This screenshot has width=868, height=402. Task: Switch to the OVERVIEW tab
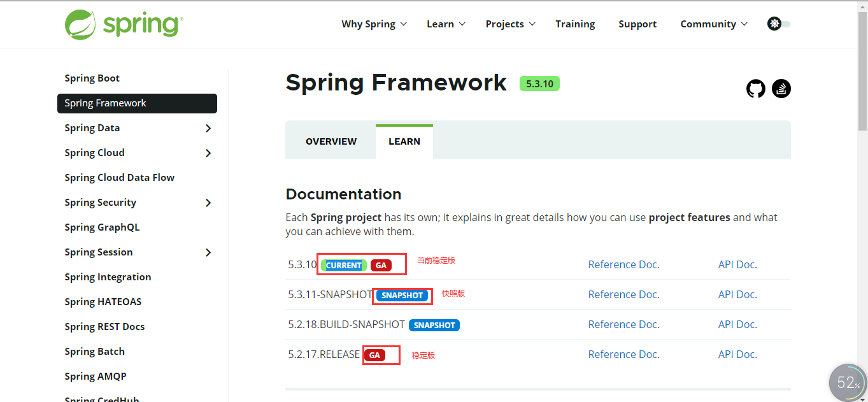(x=331, y=141)
